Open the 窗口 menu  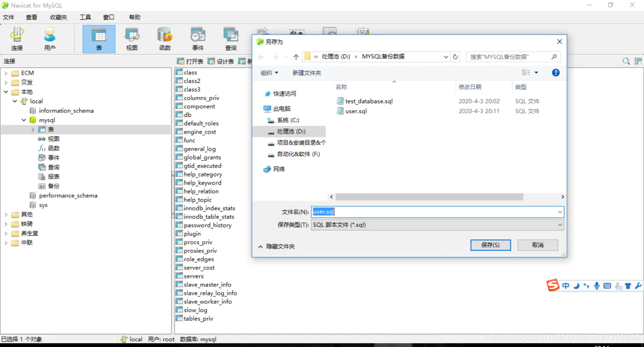[x=109, y=18]
